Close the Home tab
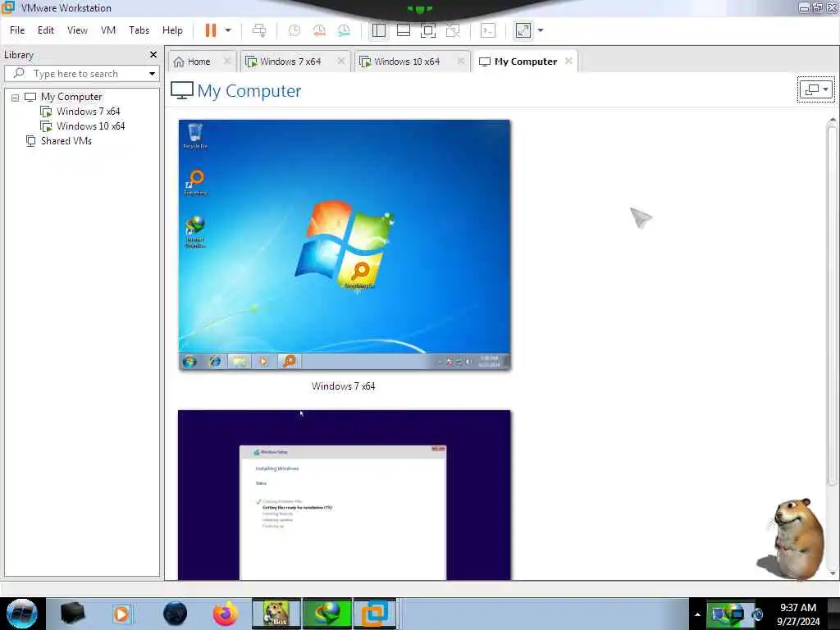This screenshot has height=630, width=840. (x=226, y=61)
